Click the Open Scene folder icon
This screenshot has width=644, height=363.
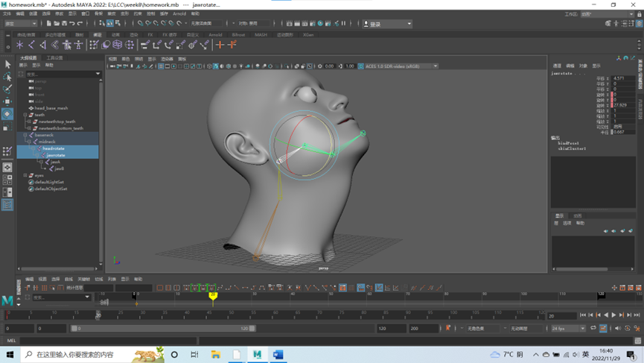57,23
